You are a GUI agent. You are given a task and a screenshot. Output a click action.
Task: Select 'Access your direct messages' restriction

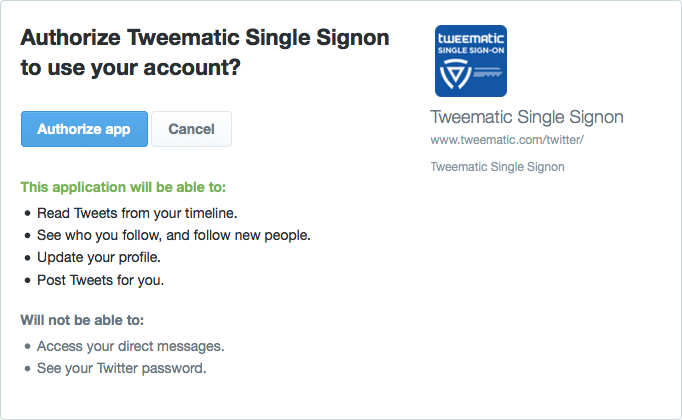130,347
